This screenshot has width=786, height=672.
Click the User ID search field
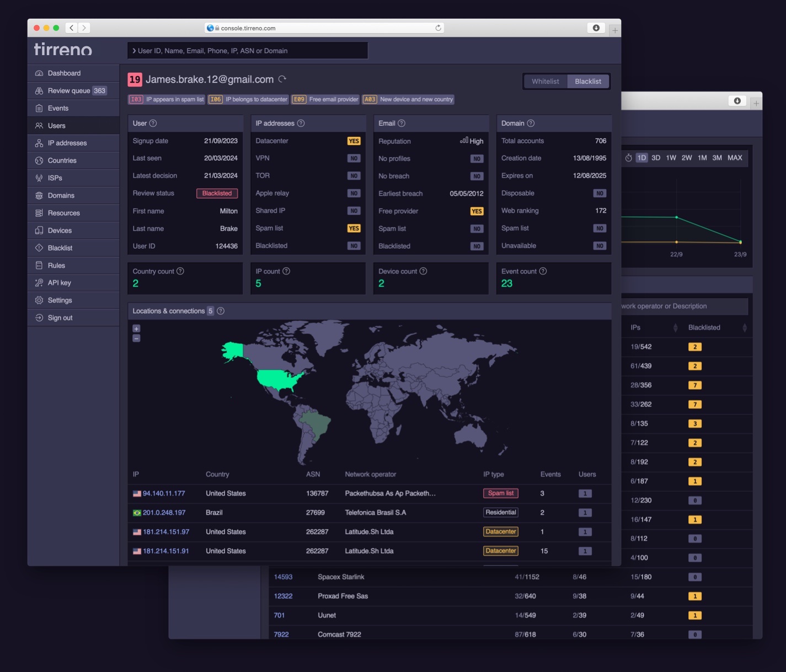point(248,51)
